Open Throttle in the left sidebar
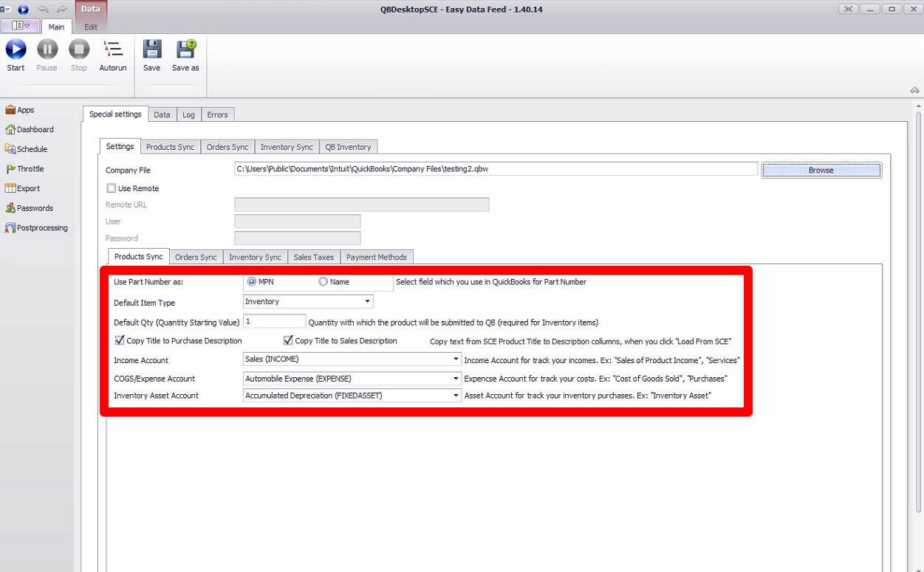The image size is (924, 572). (24, 168)
